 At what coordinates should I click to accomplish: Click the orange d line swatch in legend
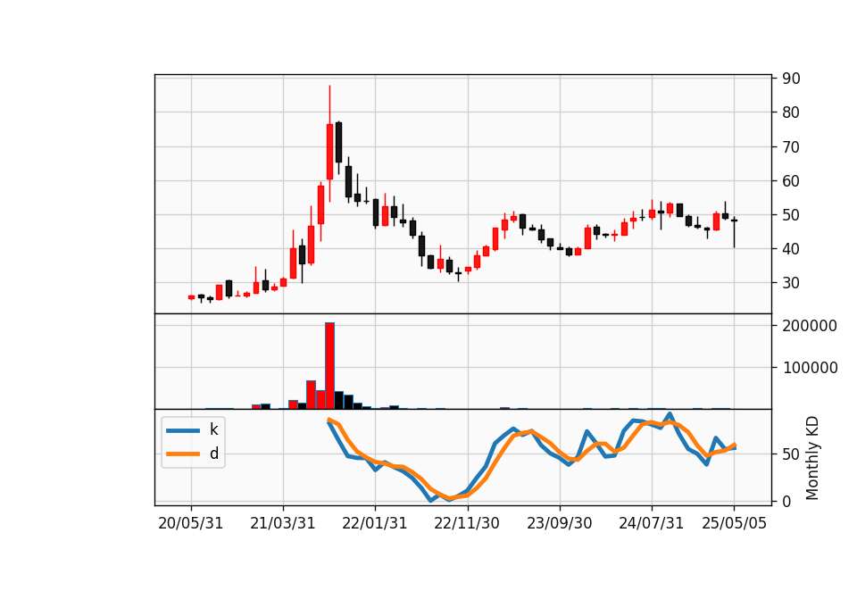(x=182, y=454)
